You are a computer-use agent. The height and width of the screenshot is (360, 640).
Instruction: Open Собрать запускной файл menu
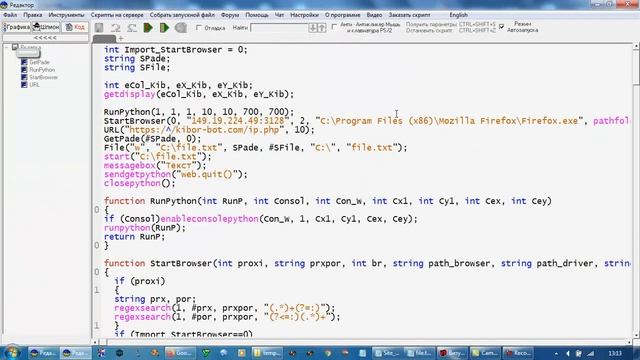click(x=182, y=15)
